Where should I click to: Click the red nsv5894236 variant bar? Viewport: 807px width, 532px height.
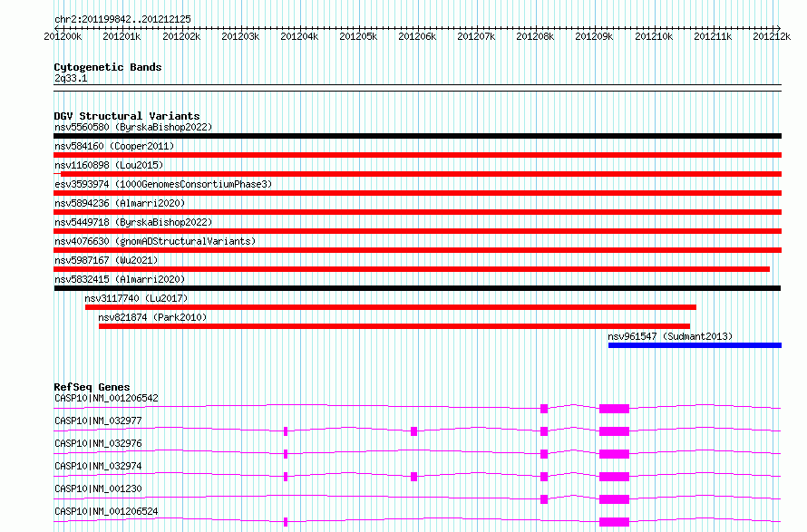(417, 212)
